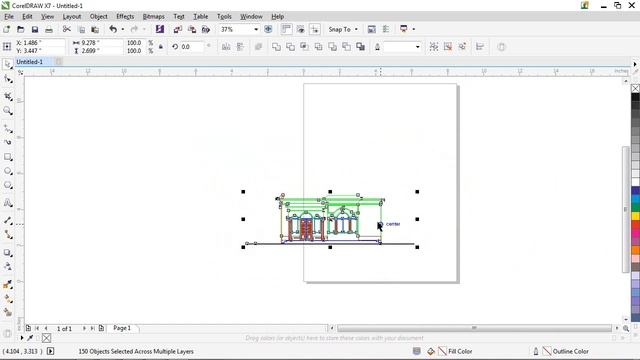Expand the application launcher dropdown arrow
The height and width of the screenshot is (360, 640).
pos(413,29)
